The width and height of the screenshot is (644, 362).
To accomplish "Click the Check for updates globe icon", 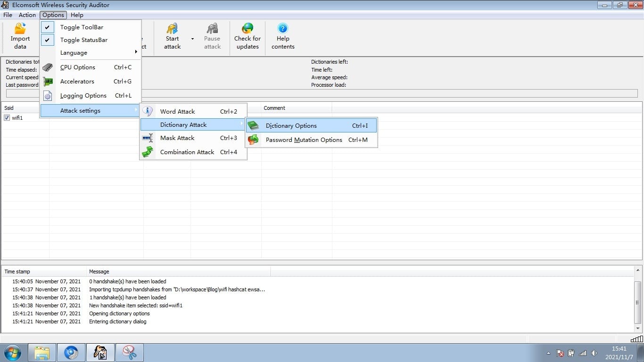I will pos(247,29).
